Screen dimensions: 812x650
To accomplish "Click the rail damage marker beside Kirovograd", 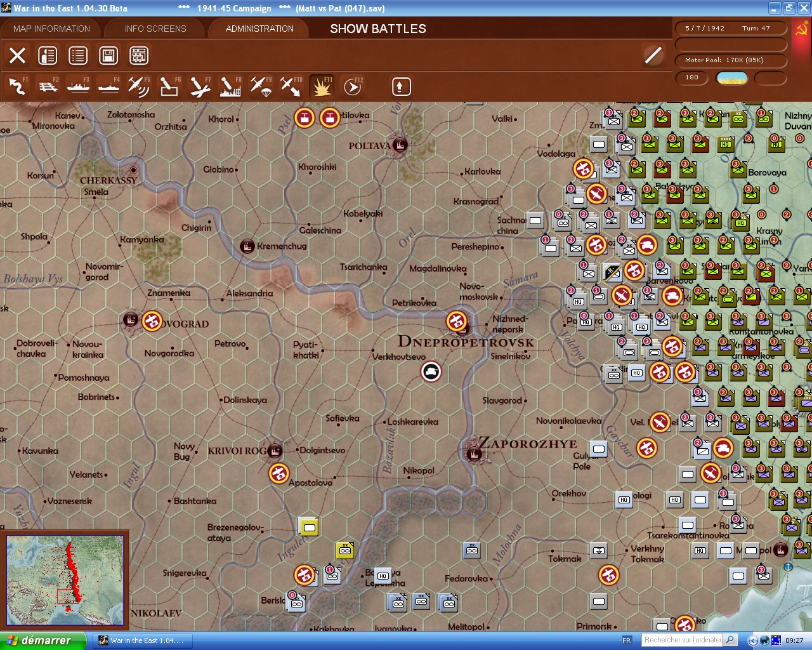I will coord(152,321).
